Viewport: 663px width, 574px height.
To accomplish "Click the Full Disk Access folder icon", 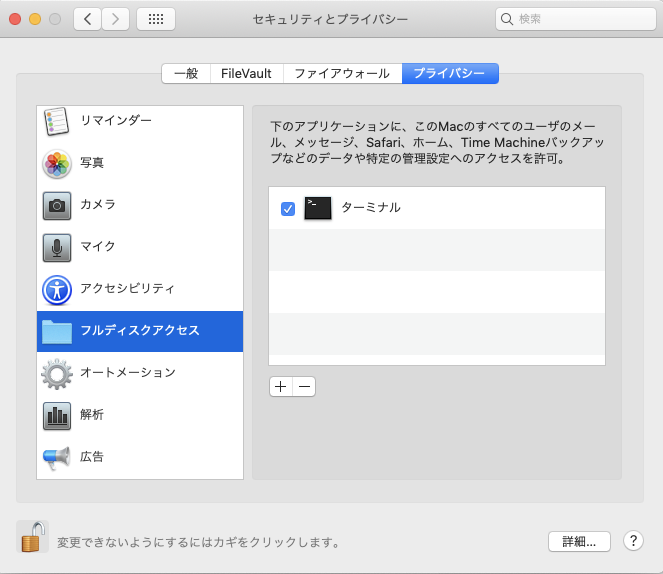I will coord(57,332).
